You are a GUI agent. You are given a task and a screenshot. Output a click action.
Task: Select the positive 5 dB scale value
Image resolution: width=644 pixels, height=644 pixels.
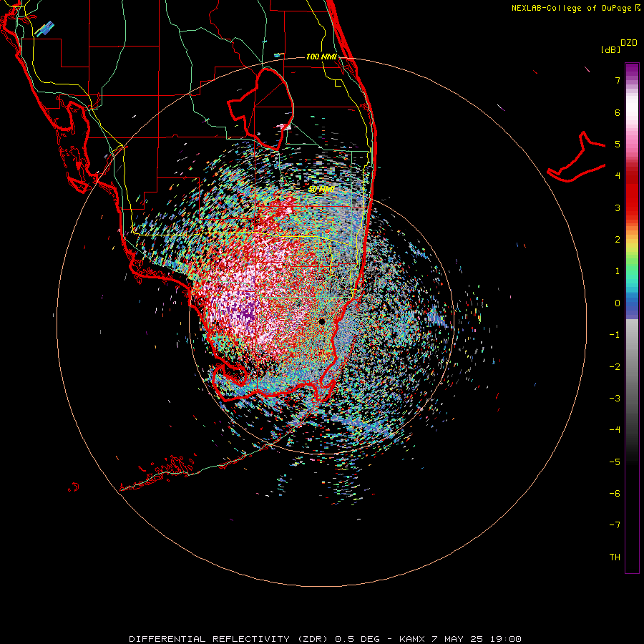[618, 144]
